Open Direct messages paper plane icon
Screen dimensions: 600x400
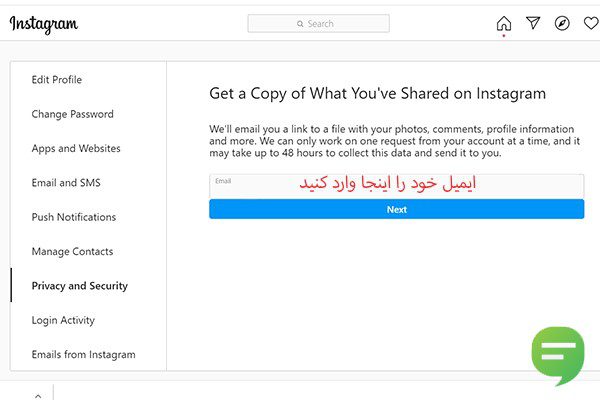533,23
